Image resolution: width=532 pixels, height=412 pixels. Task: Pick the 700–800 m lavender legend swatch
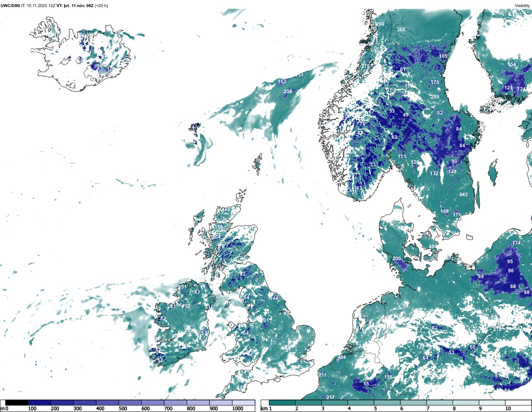tap(175, 402)
